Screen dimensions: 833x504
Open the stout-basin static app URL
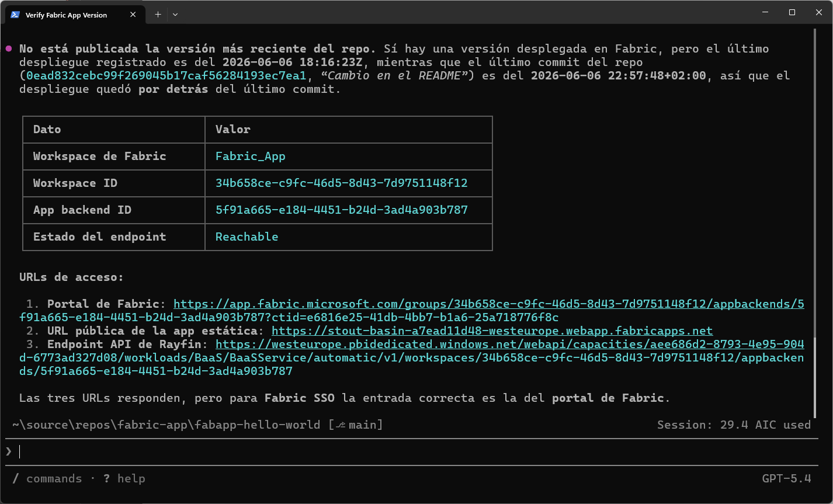tap(492, 331)
